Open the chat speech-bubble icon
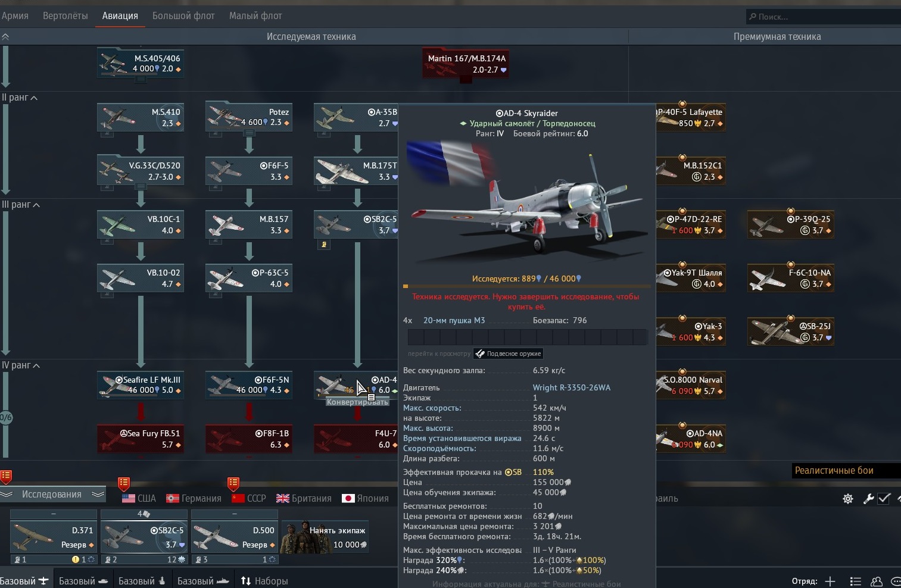 click(x=896, y=581)
